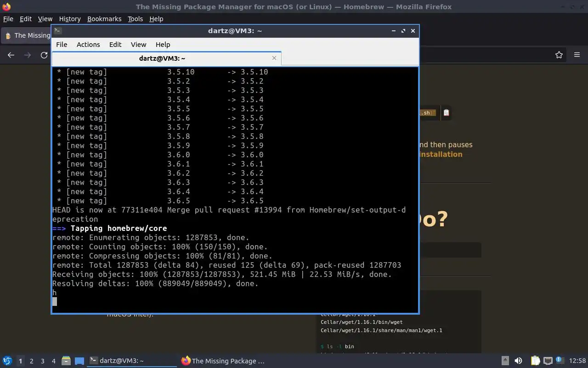Select The Missing Package Manager Firefox tab
The width and height of the screenshot is (588, 368).
point(27,35)
